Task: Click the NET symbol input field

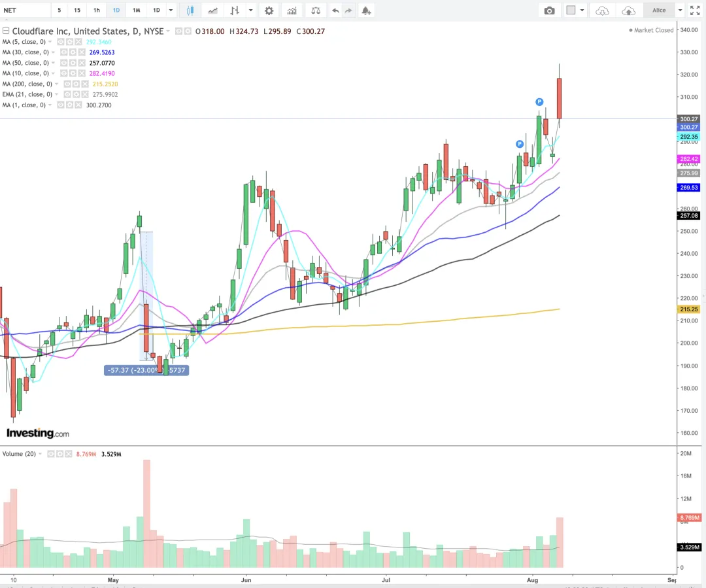Action: 25,10
